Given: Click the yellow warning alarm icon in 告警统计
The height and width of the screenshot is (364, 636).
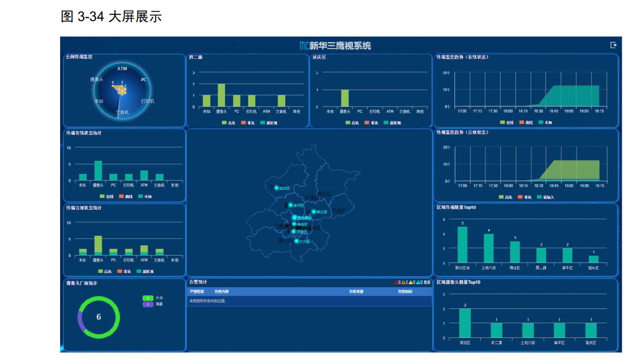Looking at the screenshot, I should [x=410, y=282].
